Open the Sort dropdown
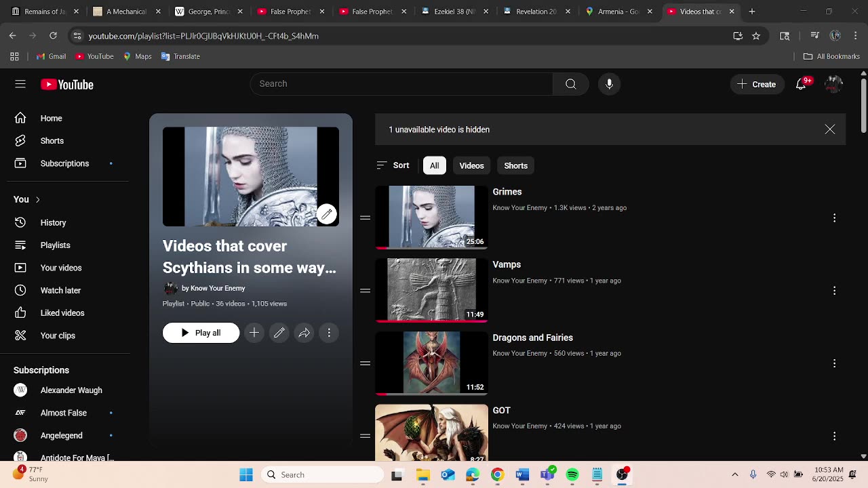Image resolution: width=868 pixels, height=488 pixels. pos(393,165)
